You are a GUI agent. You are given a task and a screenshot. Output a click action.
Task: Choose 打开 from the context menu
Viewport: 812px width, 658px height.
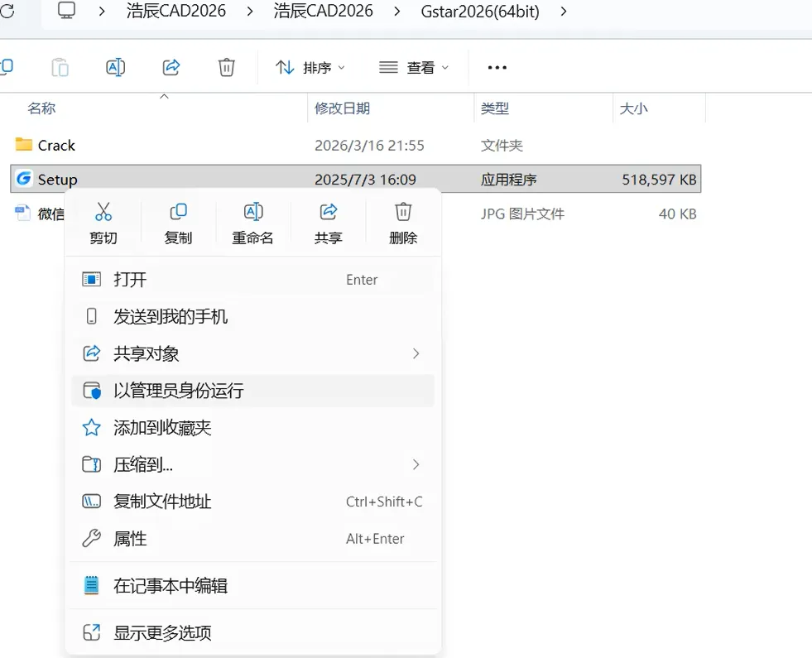(252, 280)
